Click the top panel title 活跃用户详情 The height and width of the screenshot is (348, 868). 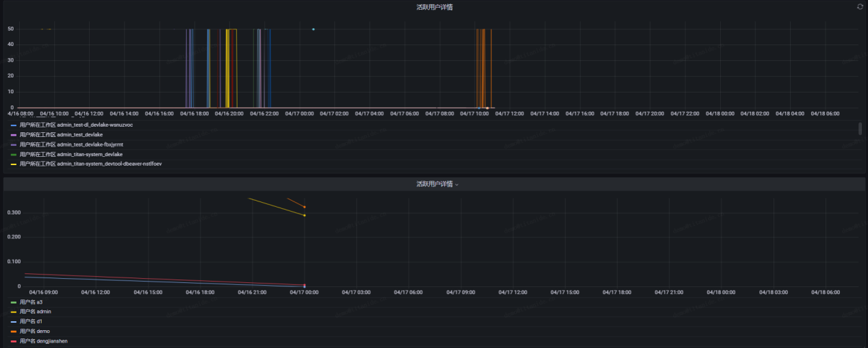434,7
